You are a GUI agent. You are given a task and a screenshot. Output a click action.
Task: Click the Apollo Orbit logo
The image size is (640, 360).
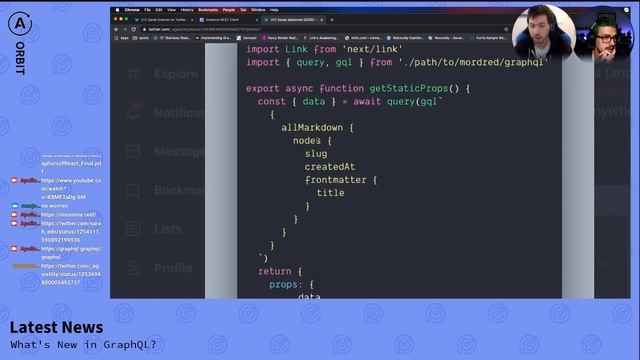click(x=20, y=24)
